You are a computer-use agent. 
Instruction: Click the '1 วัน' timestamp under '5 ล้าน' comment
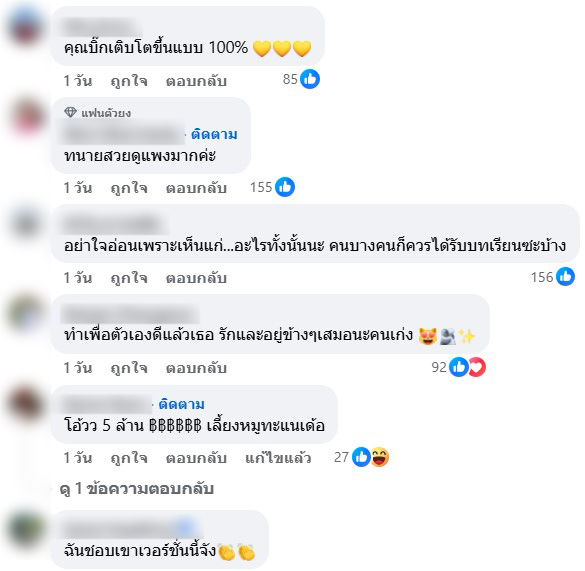[78, 458]
